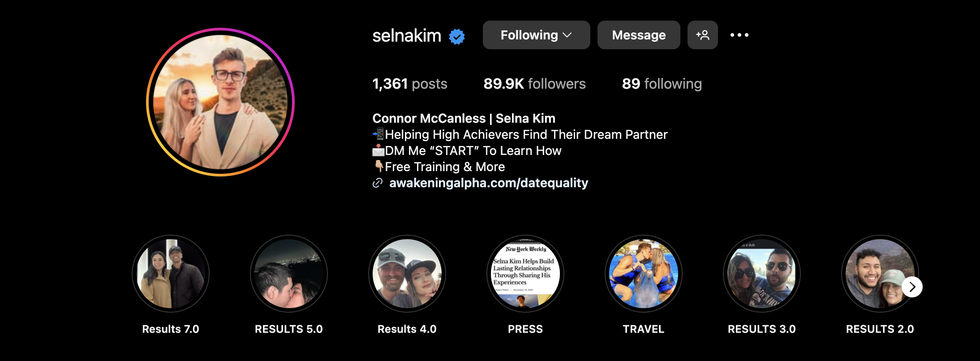The width and height of the screenshot is (980, 361).
Task: Open the PRESS highlight
Action: coord(525,274)
